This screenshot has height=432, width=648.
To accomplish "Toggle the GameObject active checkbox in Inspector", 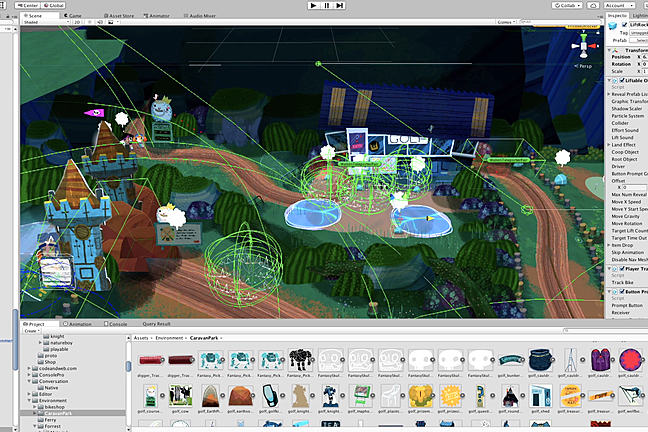I will point(624,25).
